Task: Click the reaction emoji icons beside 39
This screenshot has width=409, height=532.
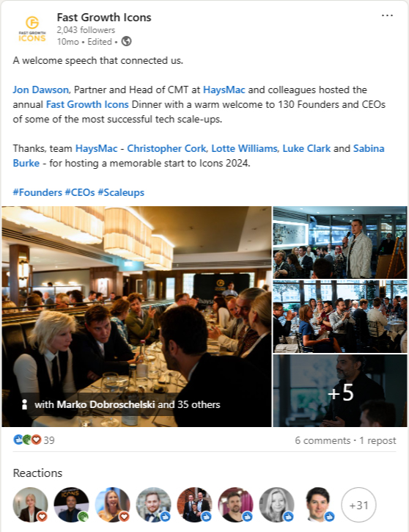Action: pos(27,440)
